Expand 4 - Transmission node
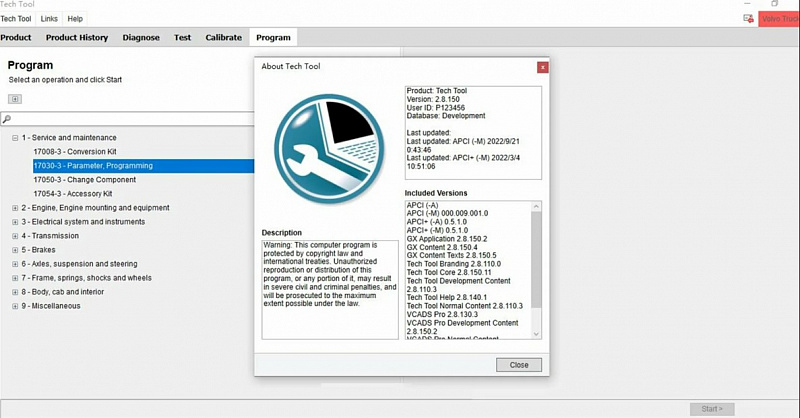This screenshot has height=418, width=800. [x=15, y=236]
